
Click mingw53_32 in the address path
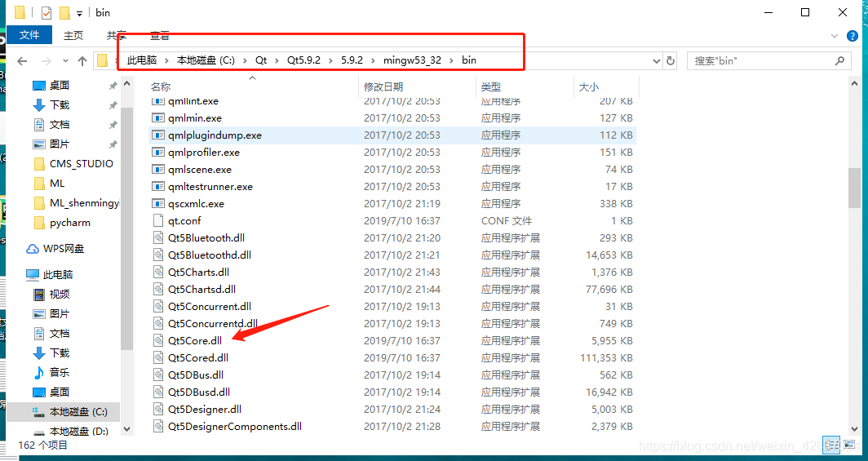412,60
